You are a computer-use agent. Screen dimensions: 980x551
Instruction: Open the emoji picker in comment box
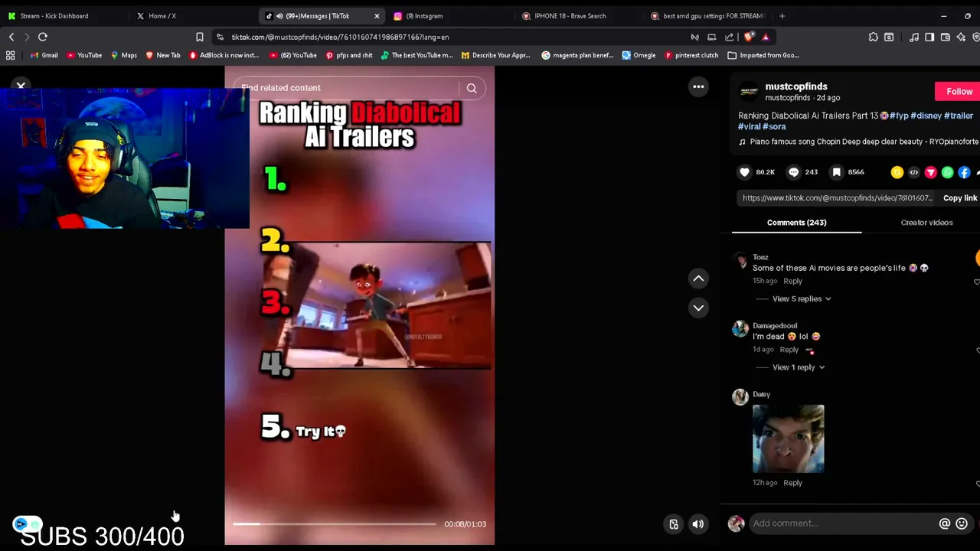(x=962, y=523)
